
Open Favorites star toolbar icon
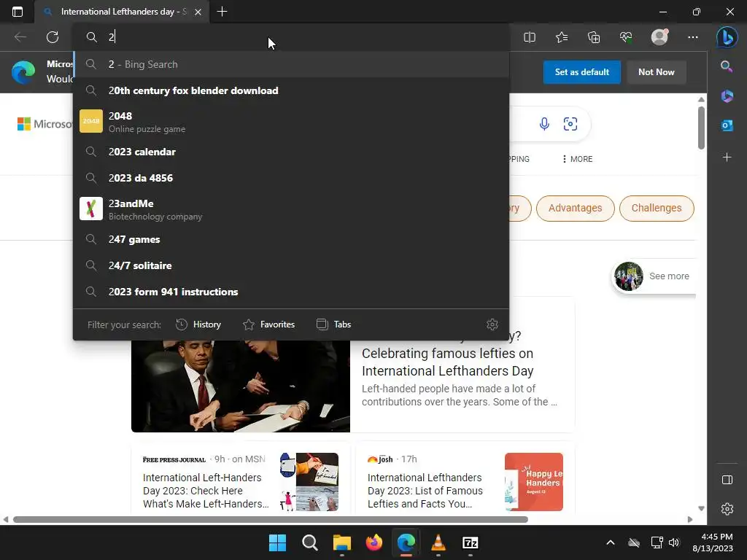coord(562,37)
